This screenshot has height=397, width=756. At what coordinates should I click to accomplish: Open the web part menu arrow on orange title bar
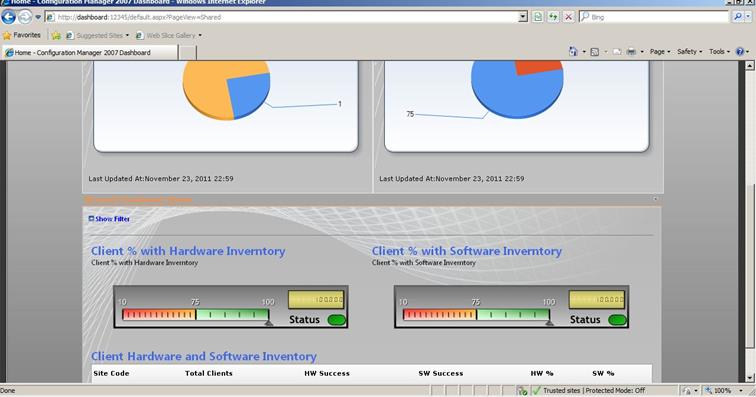tap(655, 199)
